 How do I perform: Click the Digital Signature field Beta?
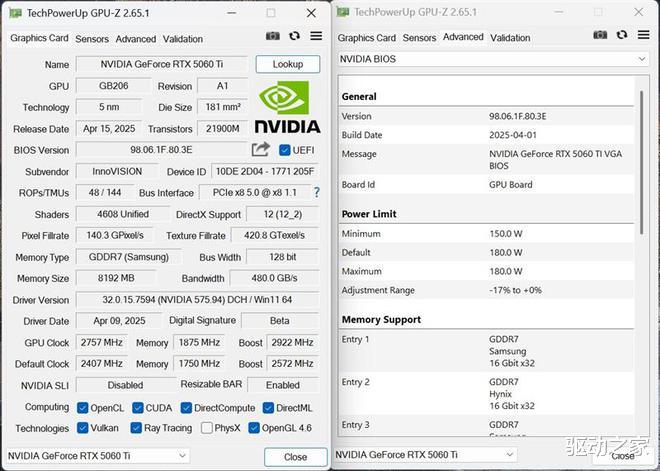click(279, 321)
